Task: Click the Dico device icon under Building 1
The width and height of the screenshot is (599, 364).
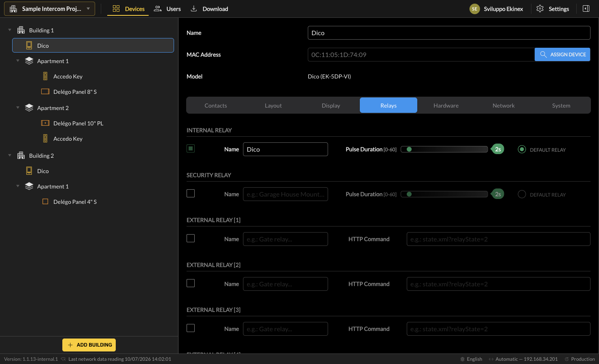Action: coord(29,46)
